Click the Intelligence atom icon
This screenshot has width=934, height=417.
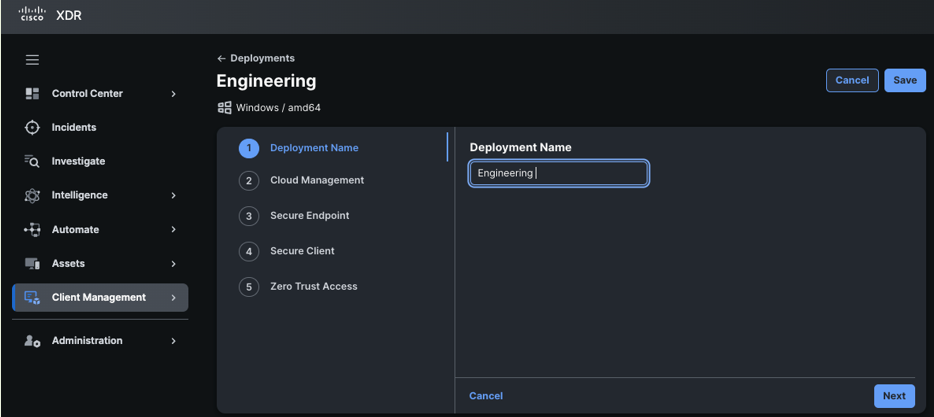(32, 195)
